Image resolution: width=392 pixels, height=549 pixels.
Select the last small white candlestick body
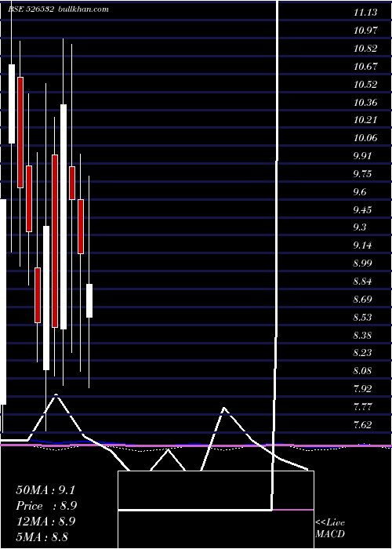pos(89,300)
